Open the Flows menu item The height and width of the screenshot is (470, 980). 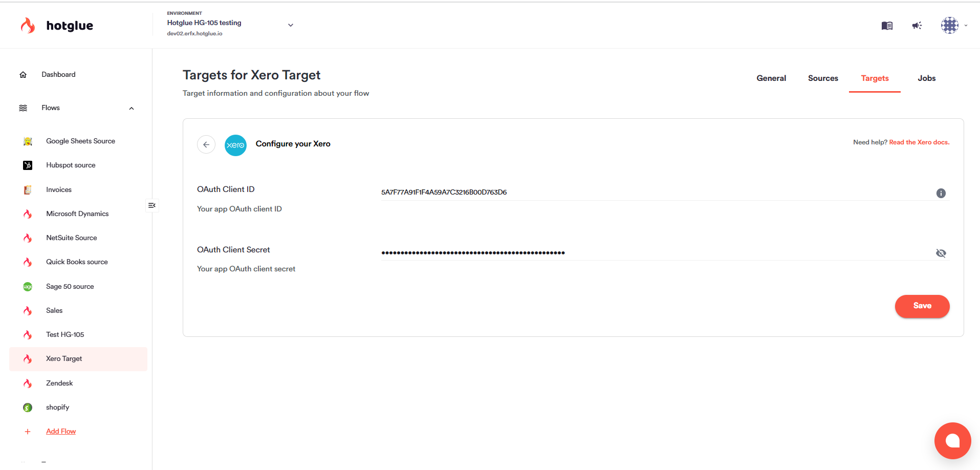51,108
